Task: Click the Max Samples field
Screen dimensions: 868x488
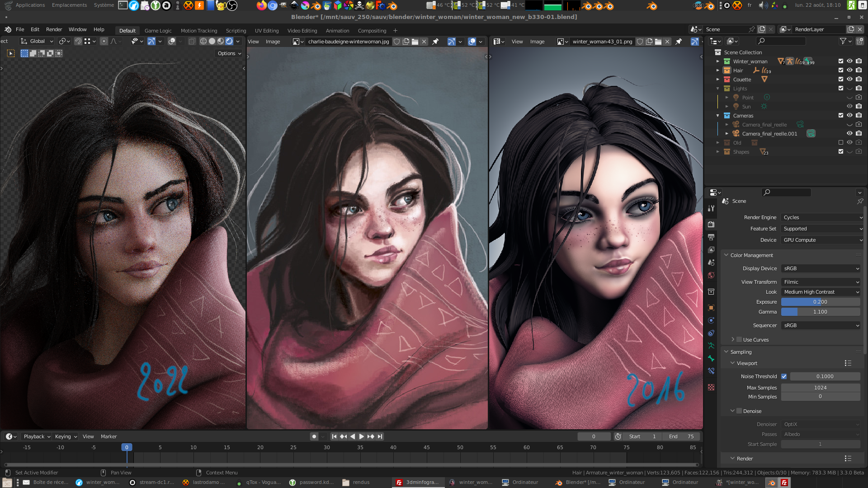Action: 821,388
